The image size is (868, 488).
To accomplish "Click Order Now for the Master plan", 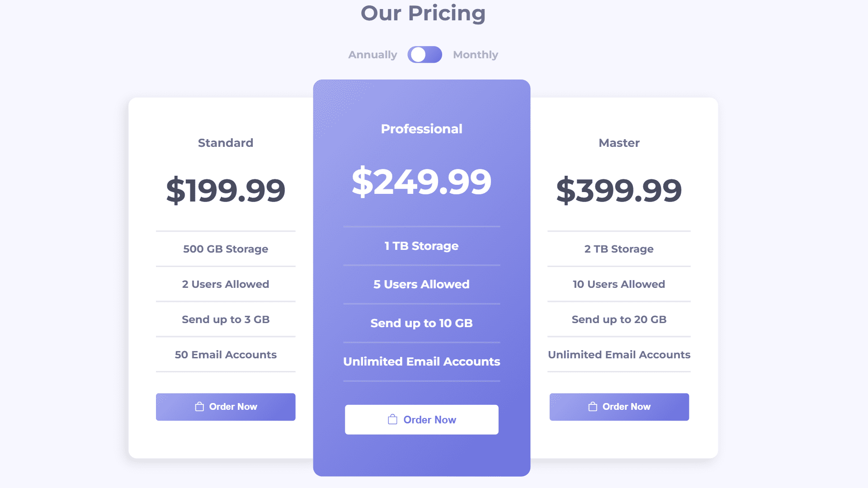I will coord(619,407).
